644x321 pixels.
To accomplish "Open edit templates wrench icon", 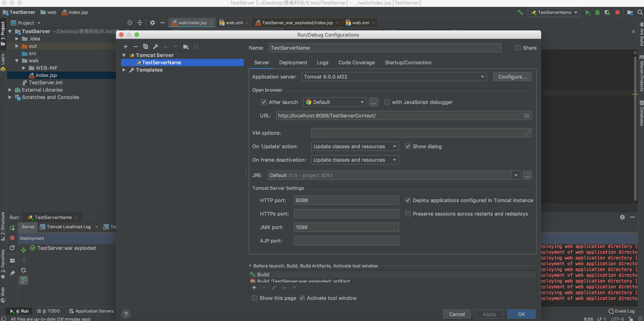I will (x=156, y=47).
